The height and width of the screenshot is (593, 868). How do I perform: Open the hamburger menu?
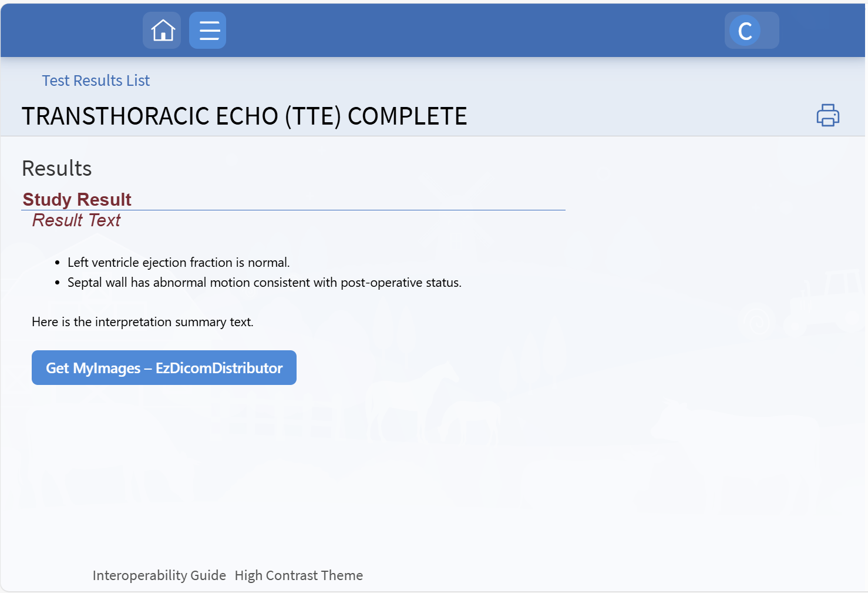coord(208,31)
